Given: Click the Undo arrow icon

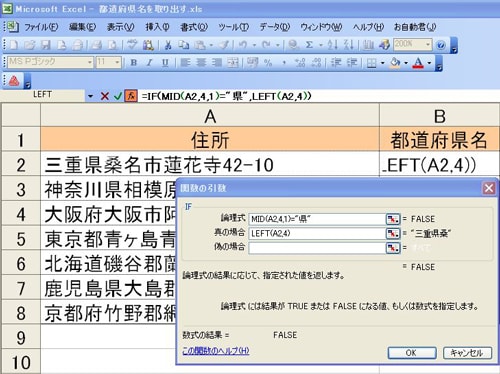Looking at the screenshot, I should click(x=243, y=45).
